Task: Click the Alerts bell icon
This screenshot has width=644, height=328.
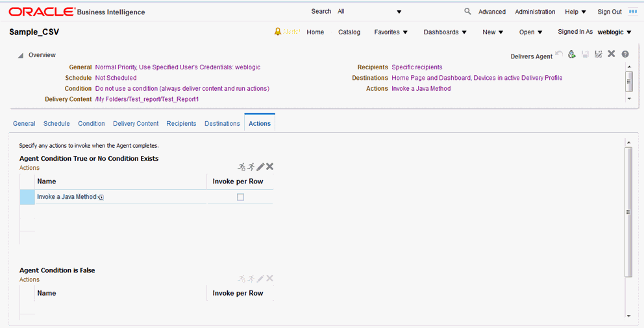Action: click(x=278, y=32)
